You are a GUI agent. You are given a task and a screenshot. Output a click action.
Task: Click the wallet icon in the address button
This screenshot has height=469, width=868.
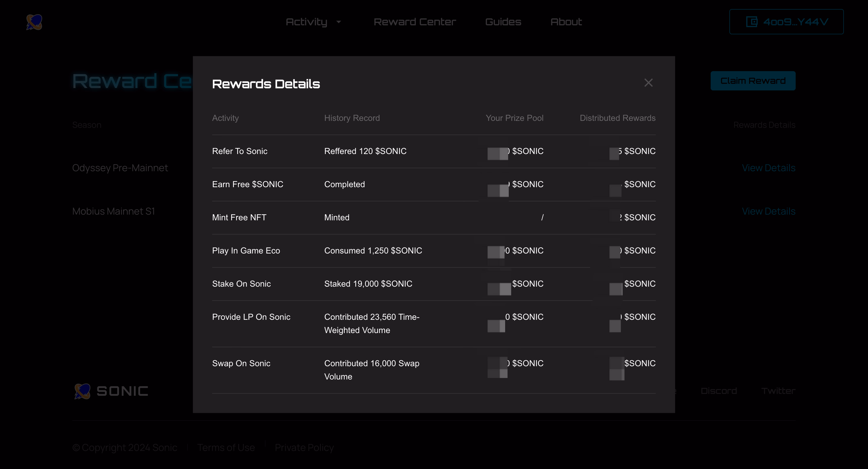tap(752, 22)
